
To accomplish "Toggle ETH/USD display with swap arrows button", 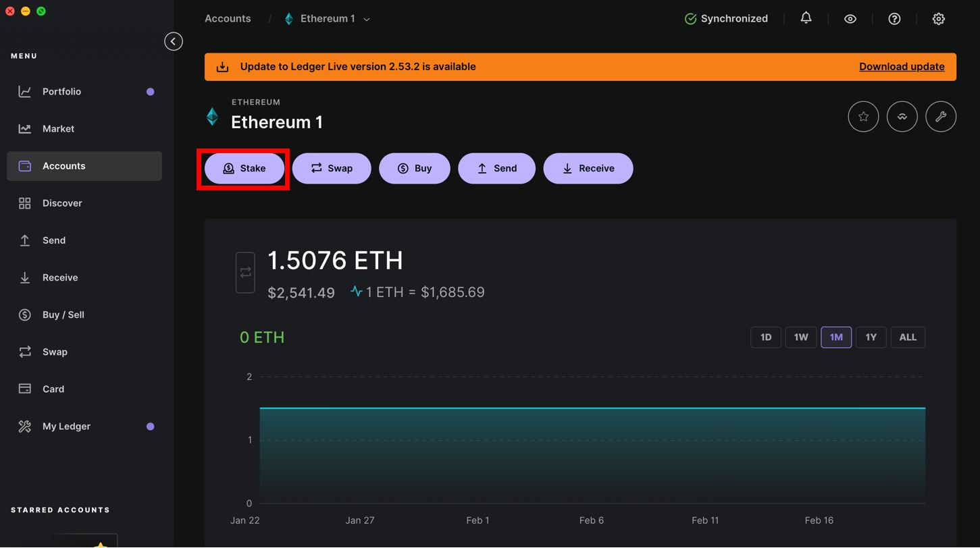I will [x=245, y=273].
